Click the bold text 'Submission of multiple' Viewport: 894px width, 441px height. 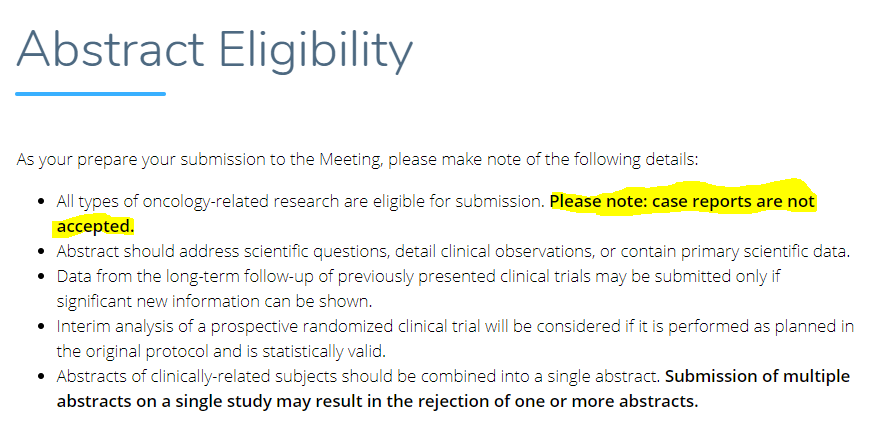pos(757,377)
